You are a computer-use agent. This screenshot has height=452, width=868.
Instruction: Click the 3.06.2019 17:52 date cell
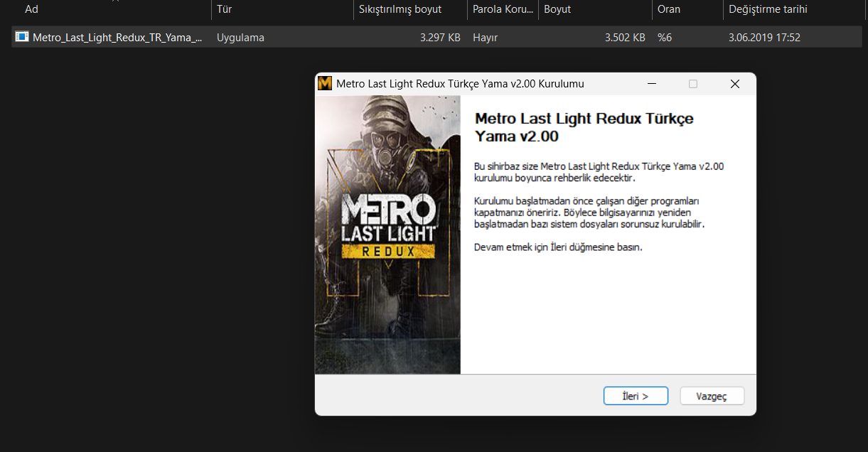764,37
